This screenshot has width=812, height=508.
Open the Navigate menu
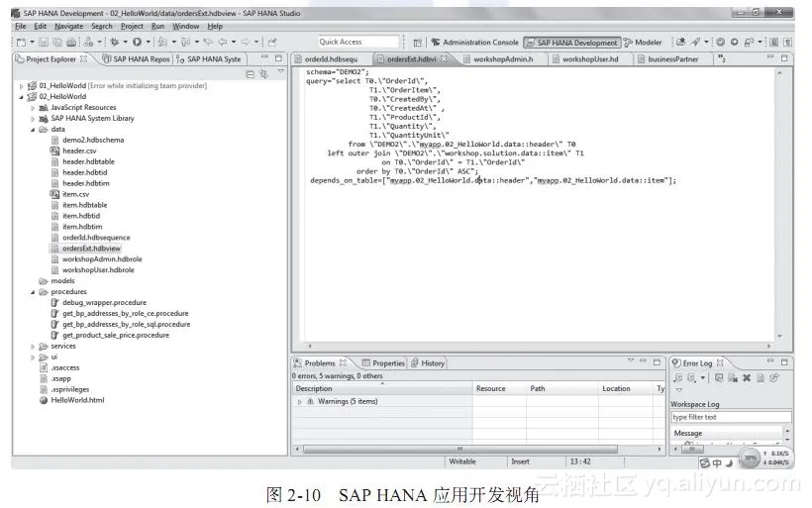tap(69, 27)
